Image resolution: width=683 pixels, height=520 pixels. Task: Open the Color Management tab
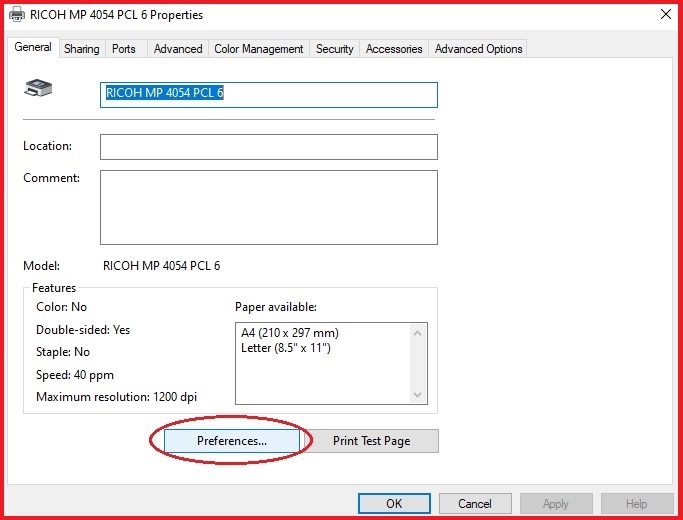coord(259,49)
